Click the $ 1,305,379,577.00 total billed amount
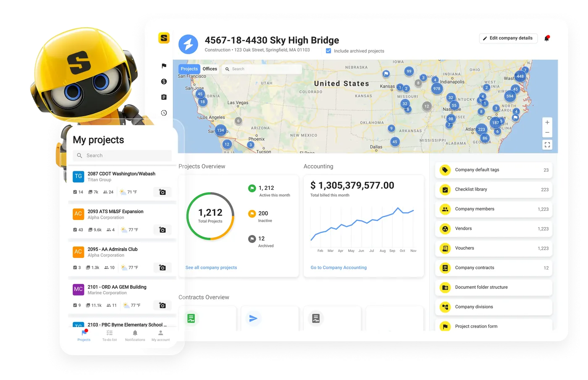This screenshot has width=588, height=380. [x=352, y=186]
